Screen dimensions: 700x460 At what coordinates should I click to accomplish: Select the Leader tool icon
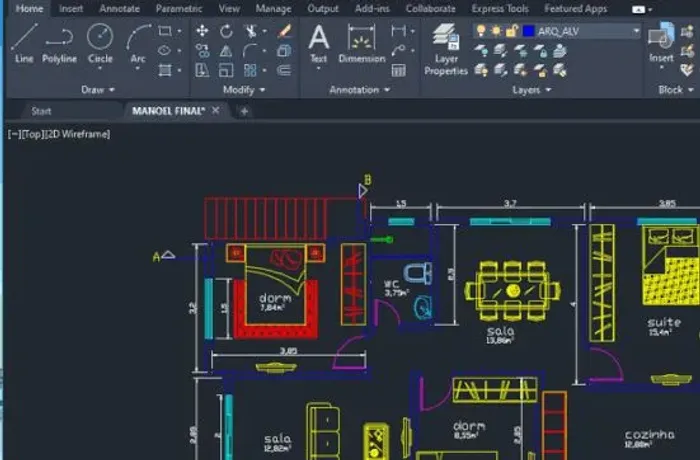click(x=398, y=50)
